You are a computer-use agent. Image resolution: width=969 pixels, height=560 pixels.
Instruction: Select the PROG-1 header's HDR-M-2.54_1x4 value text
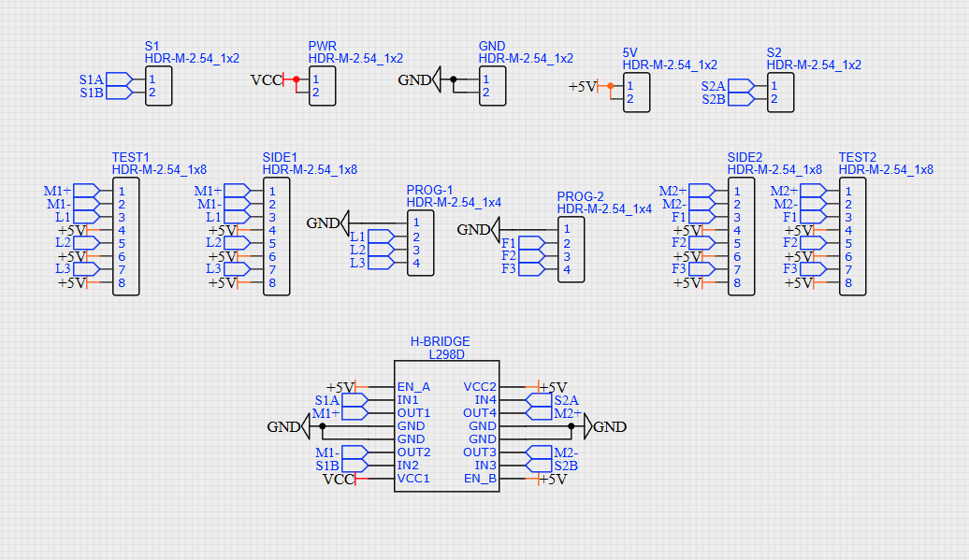[454, 203]
